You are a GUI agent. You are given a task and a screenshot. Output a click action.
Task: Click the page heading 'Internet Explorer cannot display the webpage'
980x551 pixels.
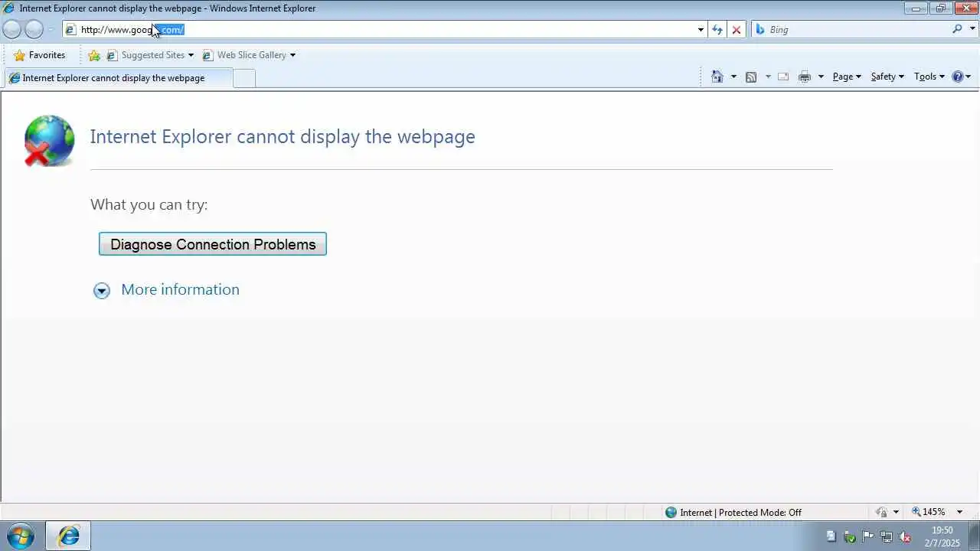click(x=283, y=136)
